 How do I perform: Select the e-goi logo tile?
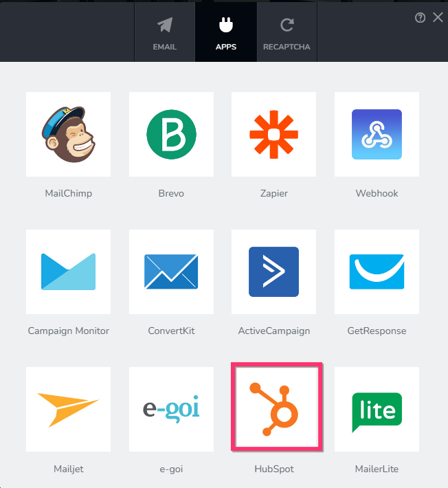(x=171, y=409)
